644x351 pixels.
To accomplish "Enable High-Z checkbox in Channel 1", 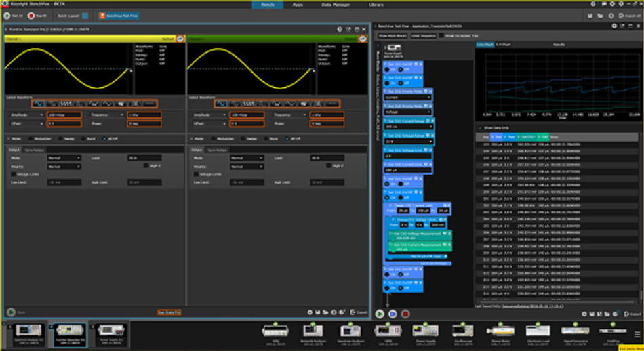I will coord(146,165).
